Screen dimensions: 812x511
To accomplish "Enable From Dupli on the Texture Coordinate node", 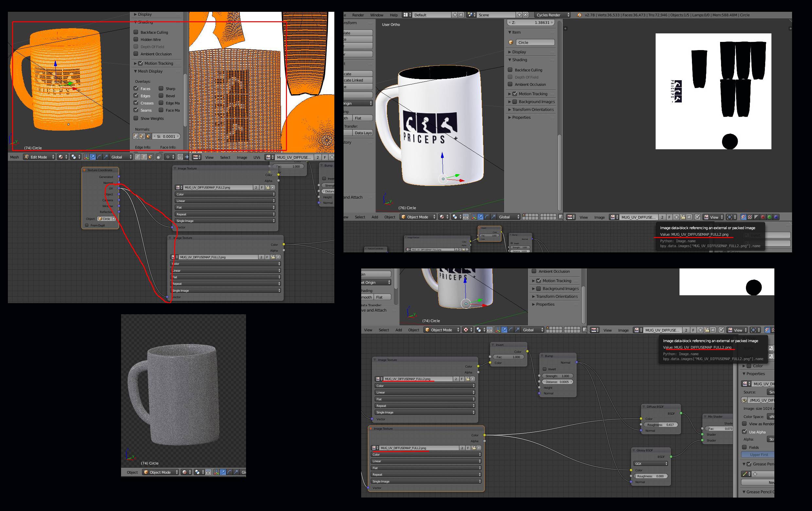I will pos(87,225).
